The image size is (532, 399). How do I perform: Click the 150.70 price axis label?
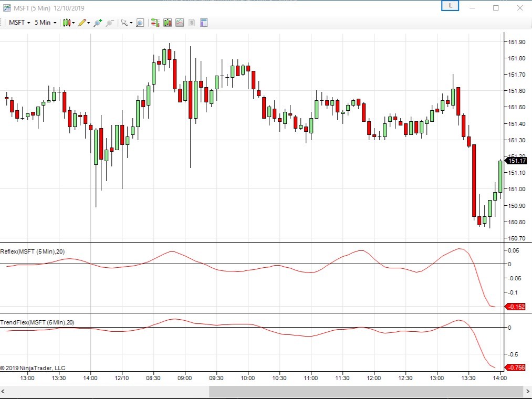516,238
